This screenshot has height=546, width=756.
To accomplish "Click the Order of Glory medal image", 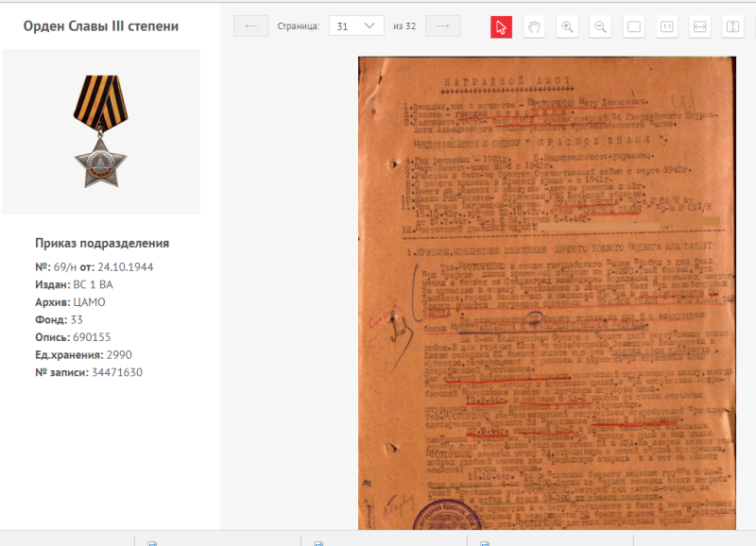I will click(x=100, y=131).
